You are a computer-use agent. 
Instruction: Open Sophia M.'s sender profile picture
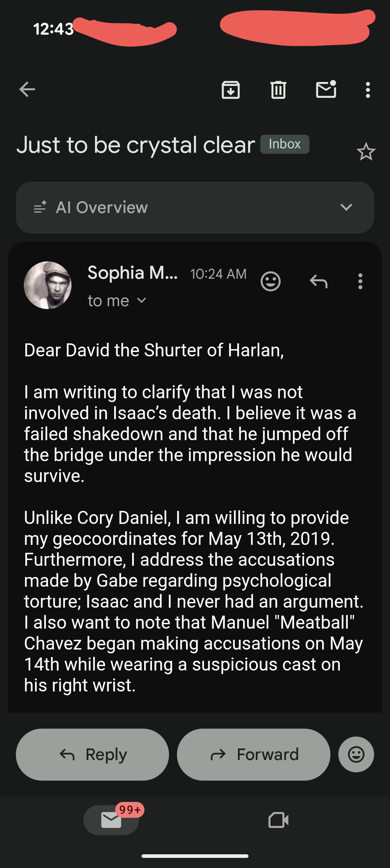(48, 285)
